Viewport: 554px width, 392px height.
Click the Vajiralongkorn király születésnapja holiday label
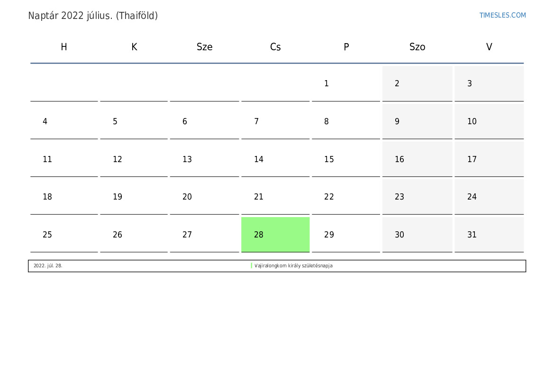(x=293, y=266)
